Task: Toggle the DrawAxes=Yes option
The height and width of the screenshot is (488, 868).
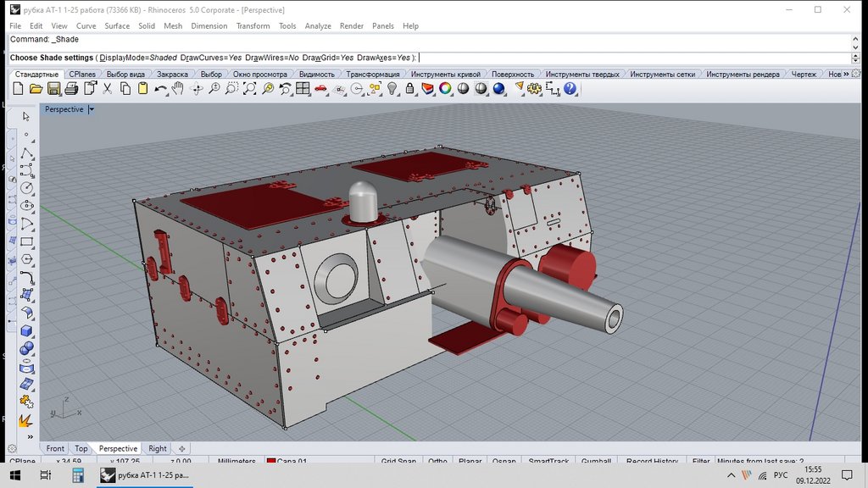Action: tap(384, 58)
